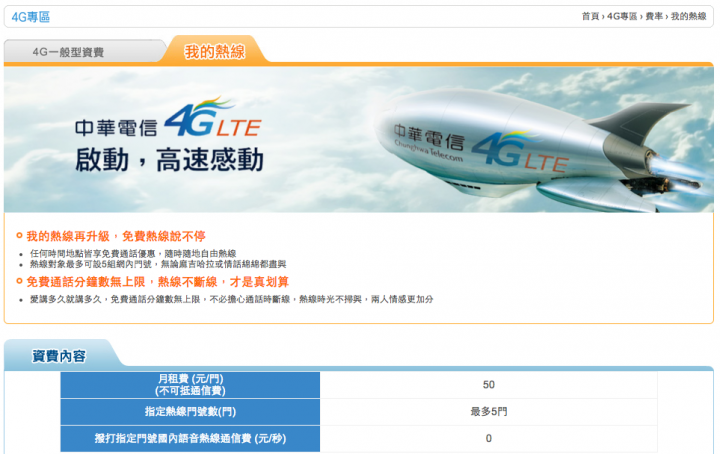Click the 我的熱線 breadcrumb entry
720x454 pixels.
pos(688,17)
